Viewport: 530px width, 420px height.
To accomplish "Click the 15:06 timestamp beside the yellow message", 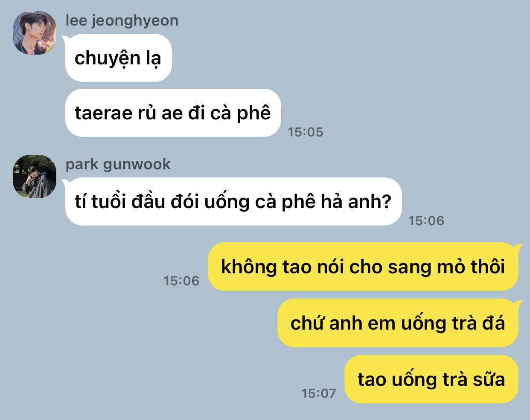I will click(x=182, y=281).
